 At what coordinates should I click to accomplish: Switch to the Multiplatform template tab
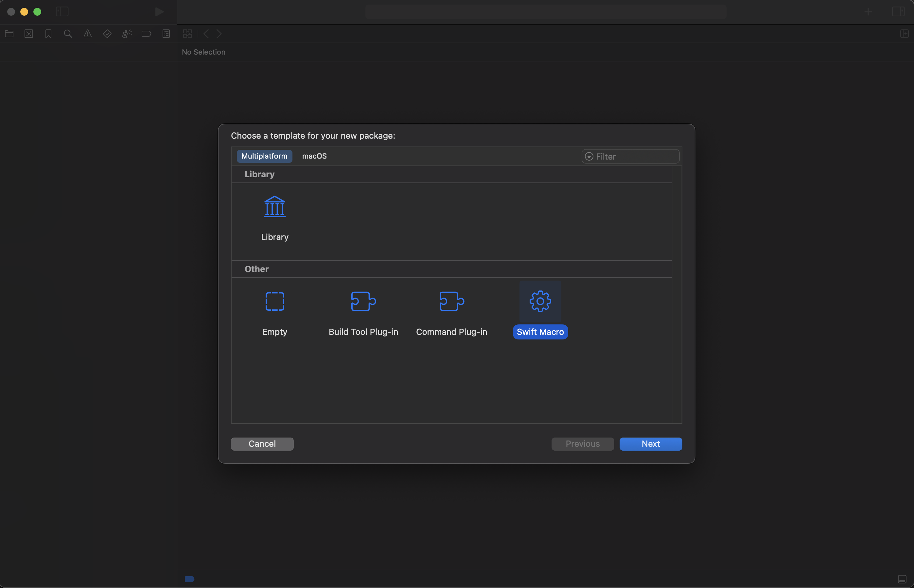pos(264,156)
